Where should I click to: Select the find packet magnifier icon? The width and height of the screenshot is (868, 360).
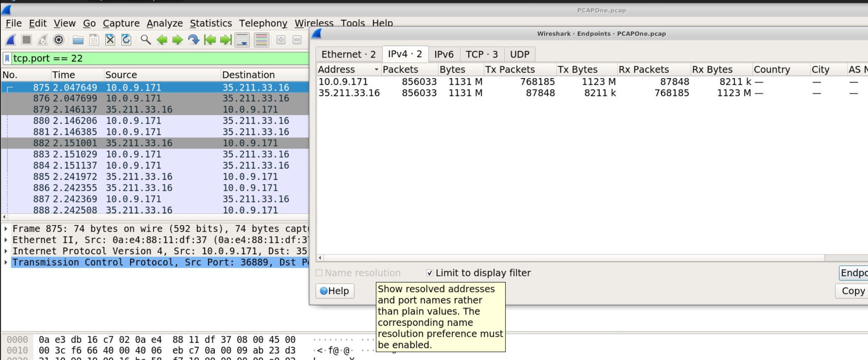146,39
